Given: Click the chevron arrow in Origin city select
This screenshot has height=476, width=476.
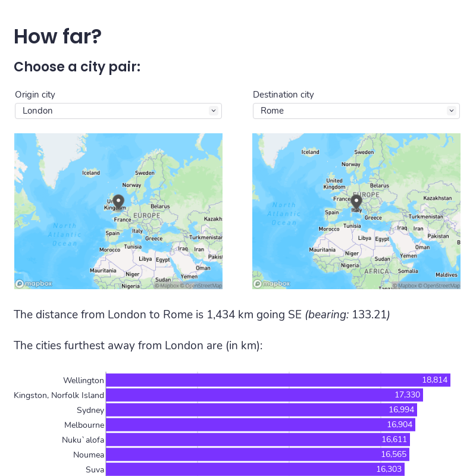Looking at the screenshot, I should 214,111.
